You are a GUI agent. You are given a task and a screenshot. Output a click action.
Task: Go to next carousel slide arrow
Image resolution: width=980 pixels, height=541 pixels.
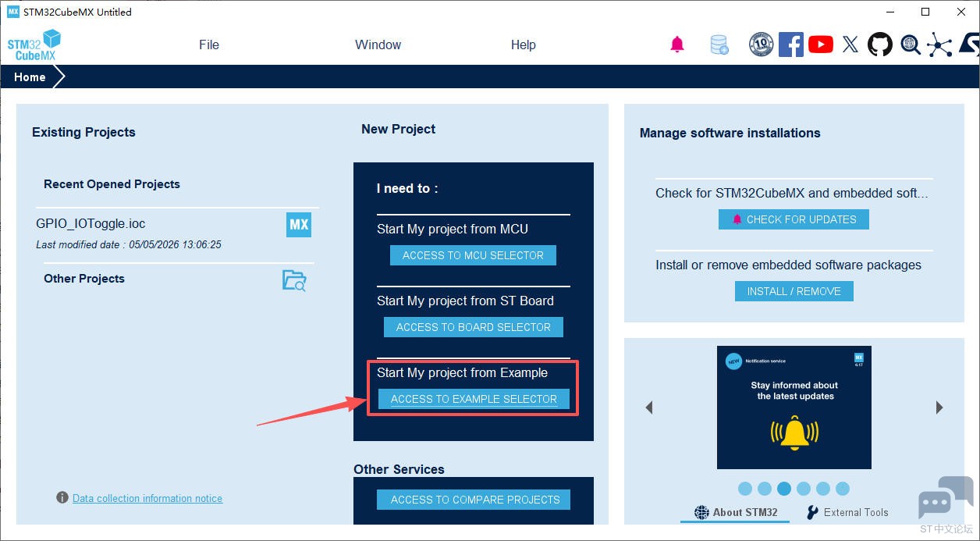939,408
